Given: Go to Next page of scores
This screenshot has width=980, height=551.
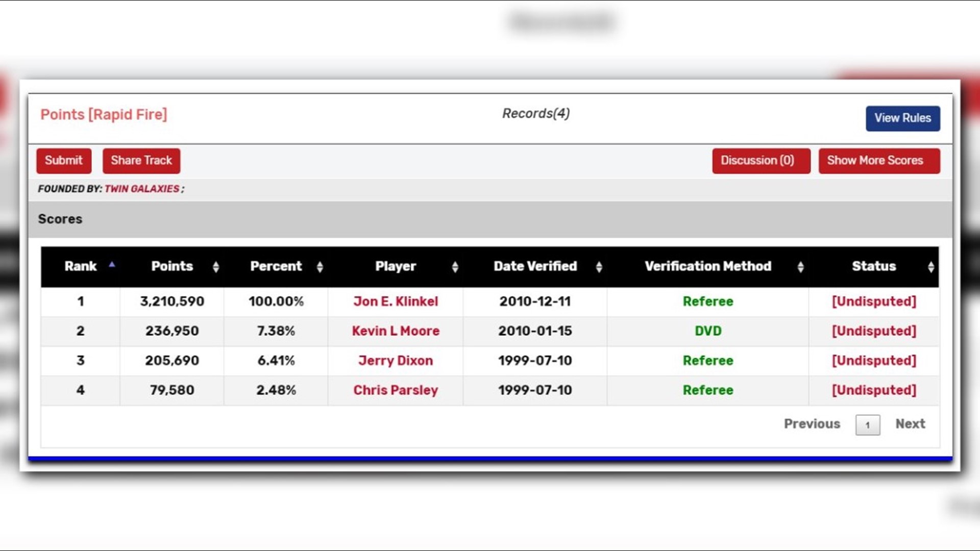Looking at the screenshot, I should 910,424.
